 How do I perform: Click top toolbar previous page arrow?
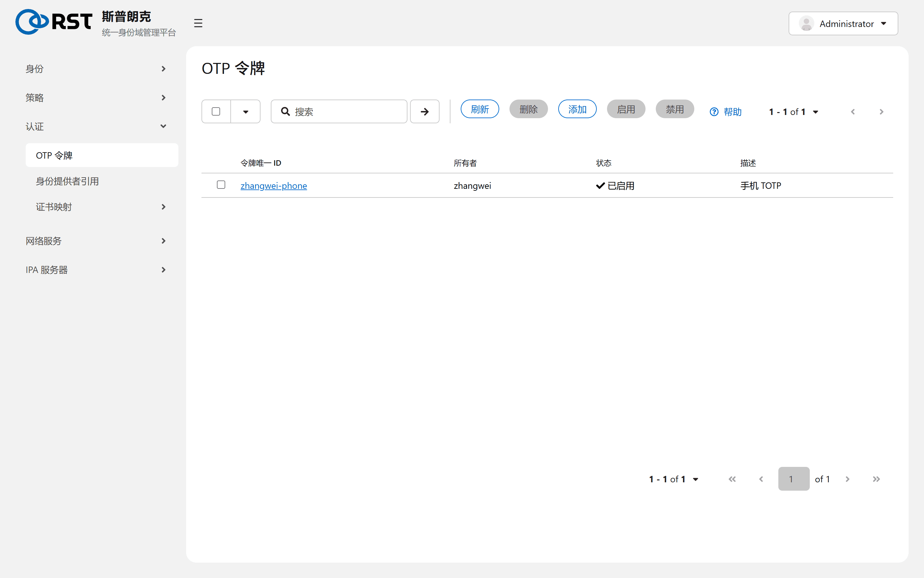pyautogui.click(x=852, y=112)
